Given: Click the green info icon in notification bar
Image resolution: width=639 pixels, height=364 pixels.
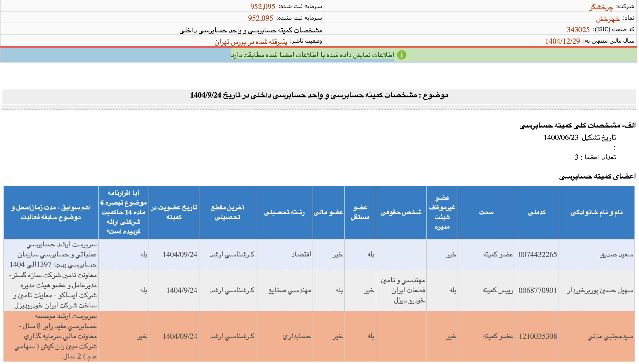Looking at the screenshot, I should (401, 55).
